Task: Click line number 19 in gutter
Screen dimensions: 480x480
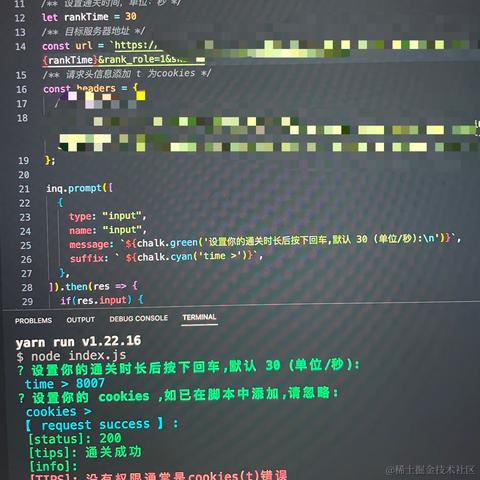Action: click(23, 161)
